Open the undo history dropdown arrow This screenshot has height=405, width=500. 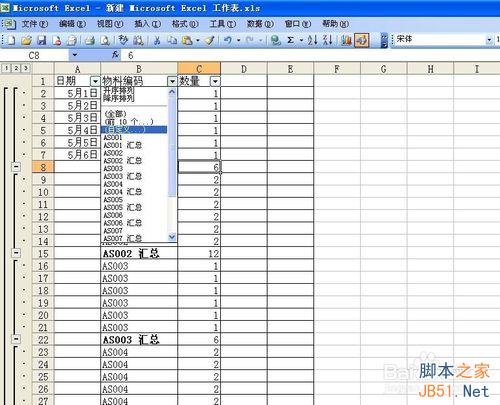(x=239, y=41)
